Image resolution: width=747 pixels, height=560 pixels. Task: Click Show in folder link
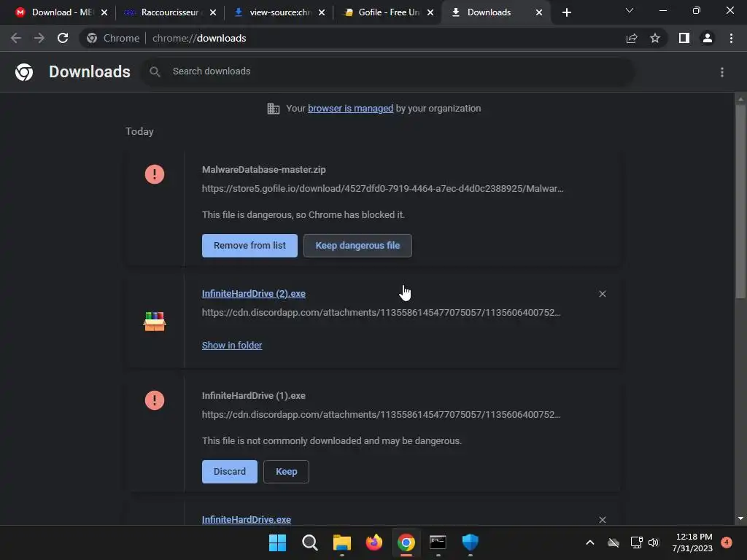pyautogui.click(x=232, y=345)
